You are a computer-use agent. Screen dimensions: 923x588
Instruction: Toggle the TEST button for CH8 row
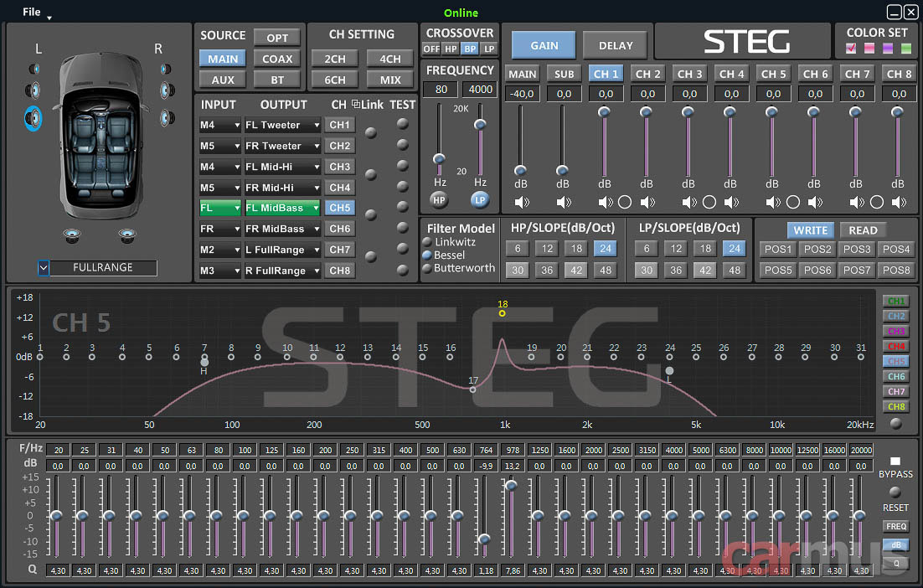click(x=403, y=271)
